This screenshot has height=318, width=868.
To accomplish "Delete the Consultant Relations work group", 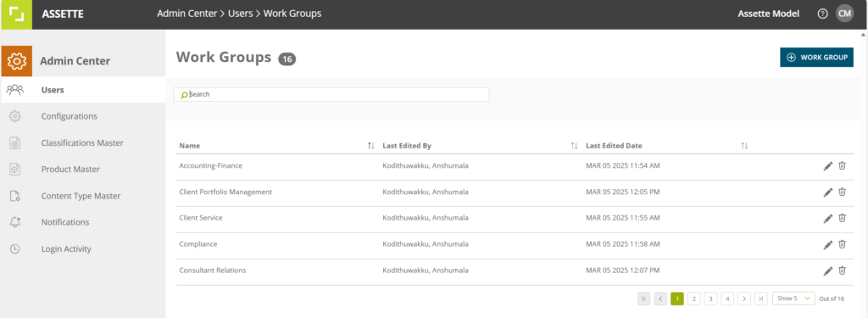I will coord(842,271).
